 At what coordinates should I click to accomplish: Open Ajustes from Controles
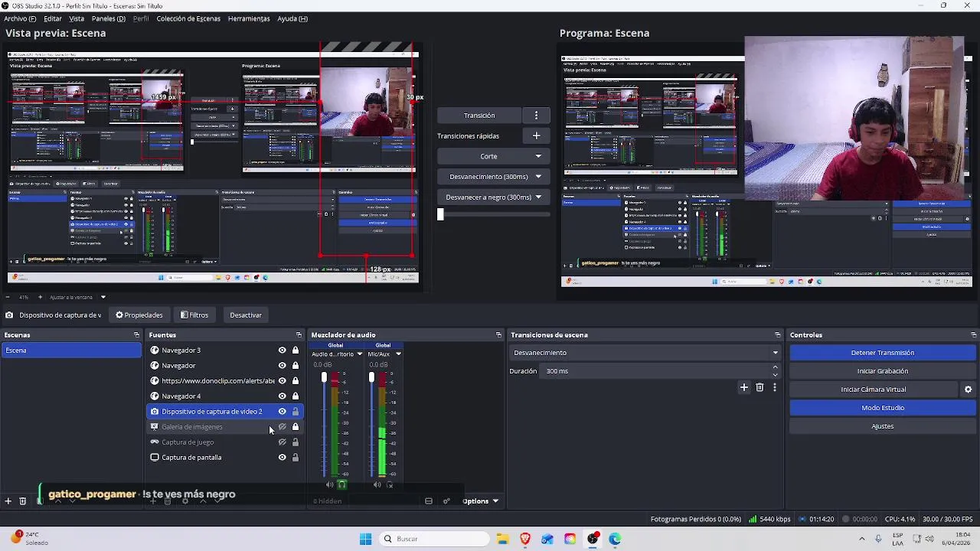click(883, 426)
